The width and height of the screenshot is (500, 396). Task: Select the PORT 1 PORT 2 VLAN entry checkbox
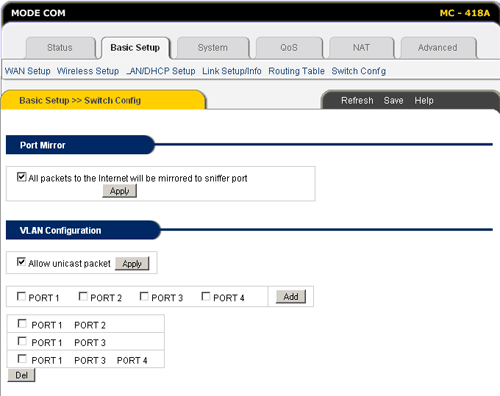(22, 323)
